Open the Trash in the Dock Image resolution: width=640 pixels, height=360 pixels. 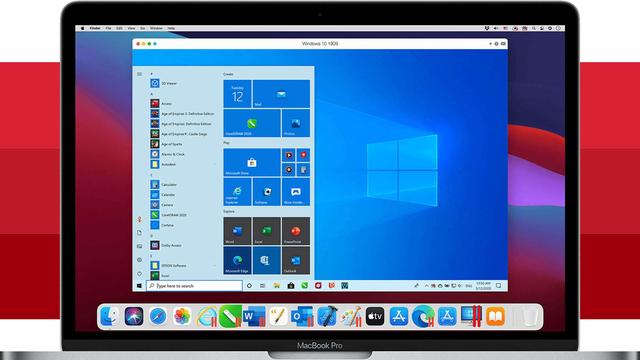tap(530, 317)
